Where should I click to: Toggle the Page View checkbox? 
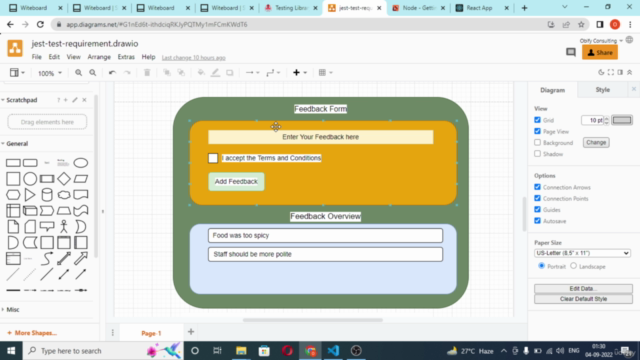[x=537, y=131]
